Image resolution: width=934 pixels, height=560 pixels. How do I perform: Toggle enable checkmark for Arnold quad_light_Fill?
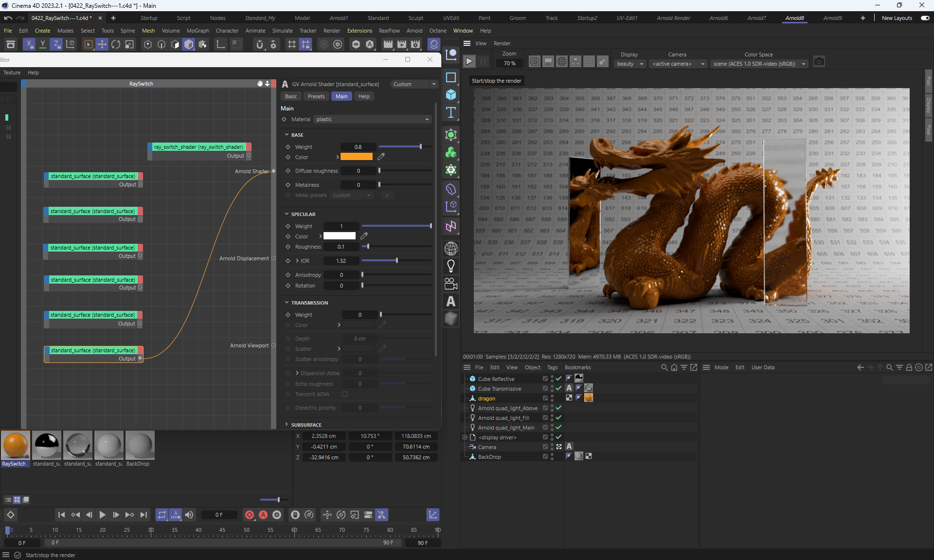[558, 417]
